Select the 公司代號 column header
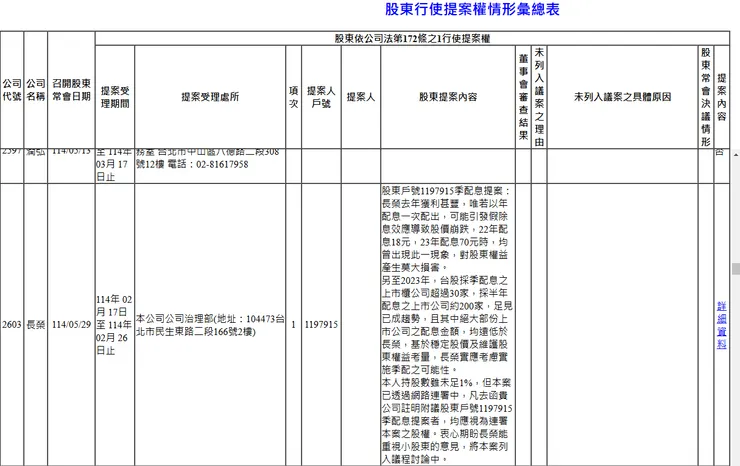Screen dimensions: 740x466 point(12,90)
